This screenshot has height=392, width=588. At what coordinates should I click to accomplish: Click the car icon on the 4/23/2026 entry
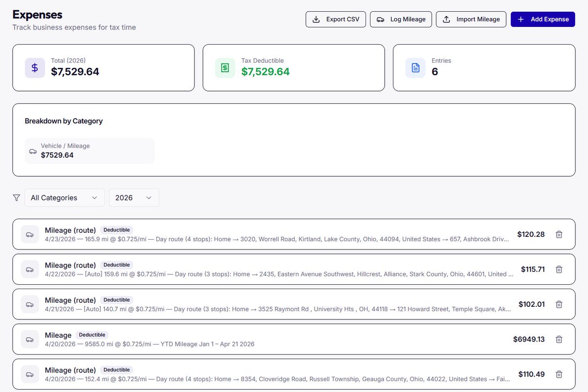pos(30,234)
